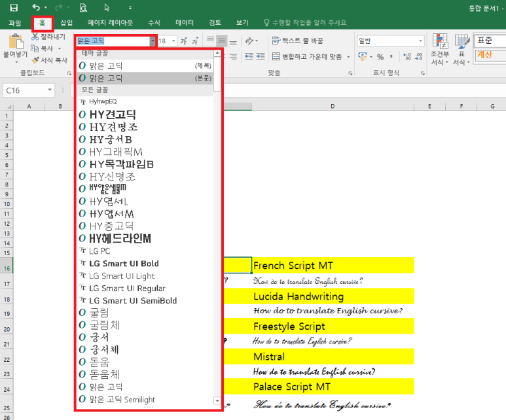The height and width of the screenshot is (420, 506).
Task: Choose the 굴림체 font
Action: 145,325
